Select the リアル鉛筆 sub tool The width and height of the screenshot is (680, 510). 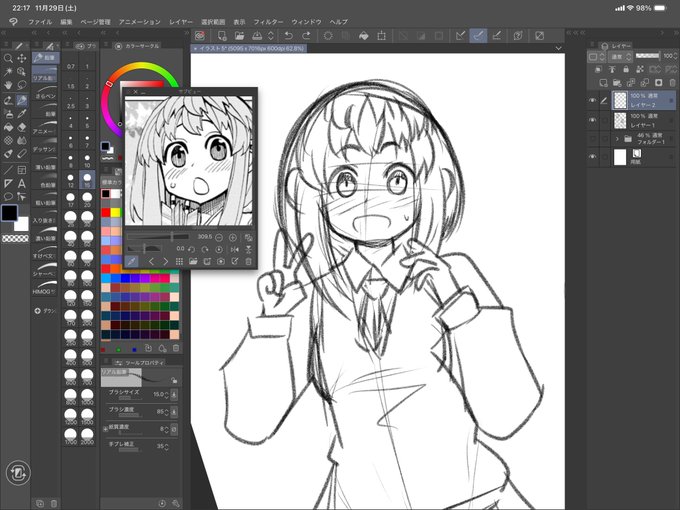pos(45,74)
